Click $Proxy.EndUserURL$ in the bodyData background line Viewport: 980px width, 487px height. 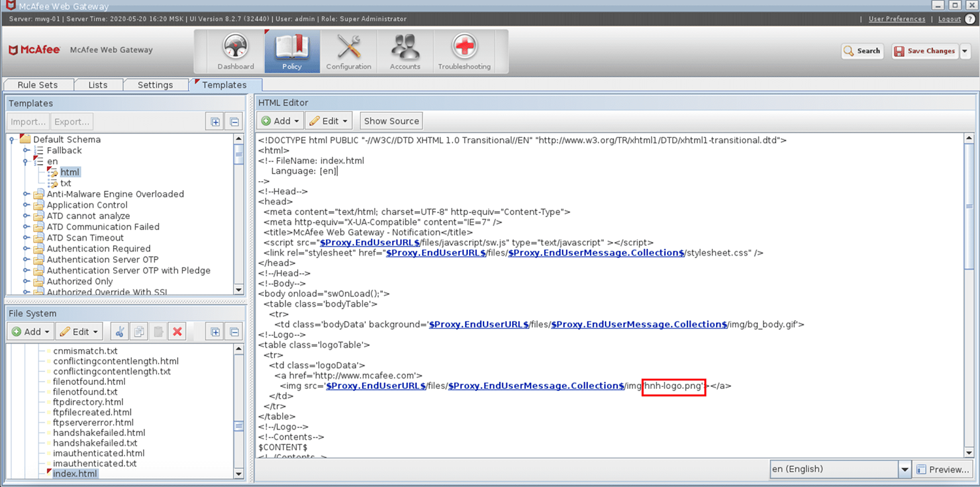click(x=478, y=324)
